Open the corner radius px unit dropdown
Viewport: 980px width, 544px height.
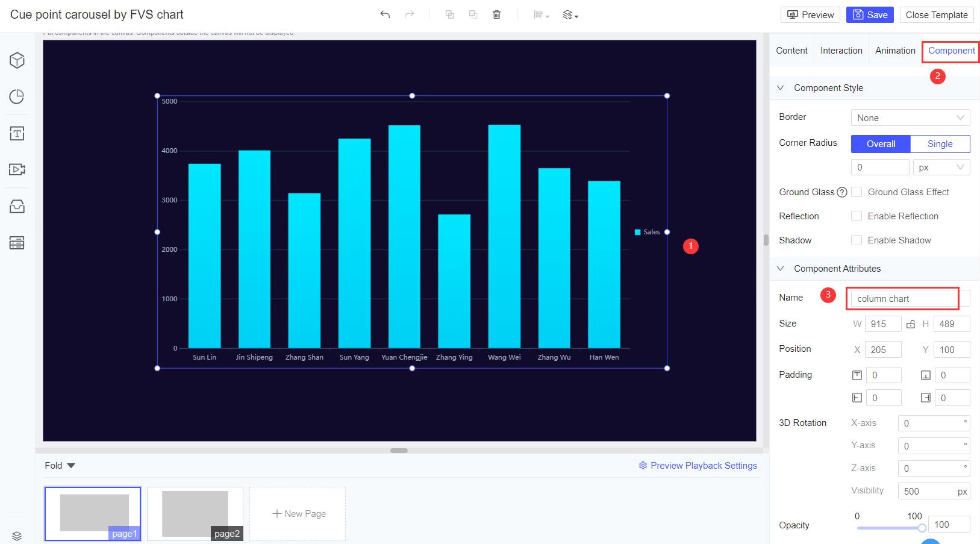[x=941, y=167]
